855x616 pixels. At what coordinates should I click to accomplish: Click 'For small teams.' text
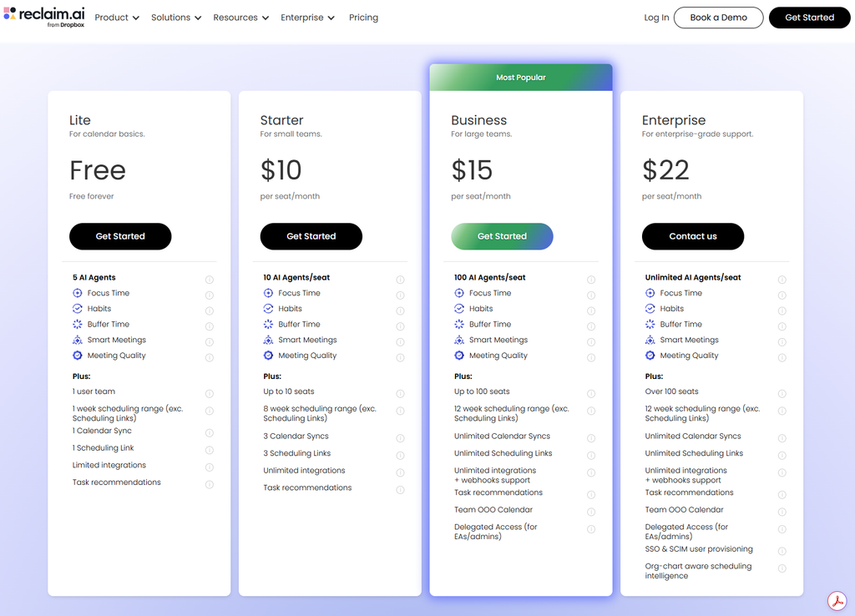291,134
